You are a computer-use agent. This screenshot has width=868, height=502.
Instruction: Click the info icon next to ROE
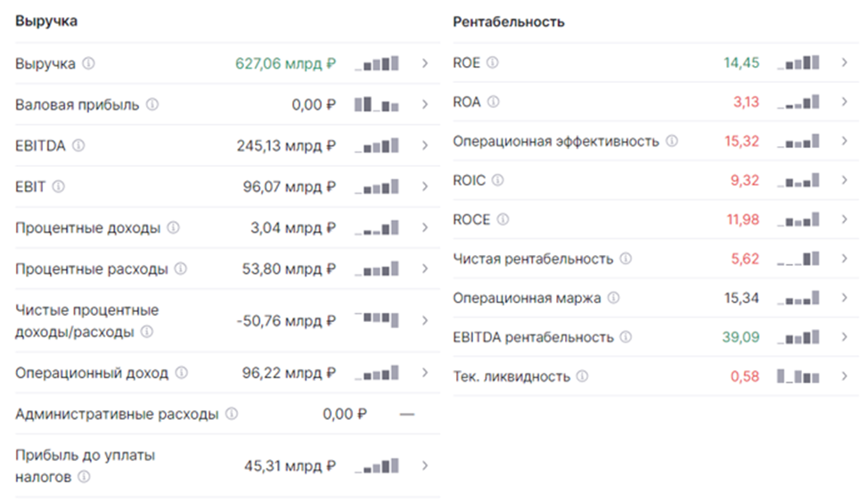492,62
